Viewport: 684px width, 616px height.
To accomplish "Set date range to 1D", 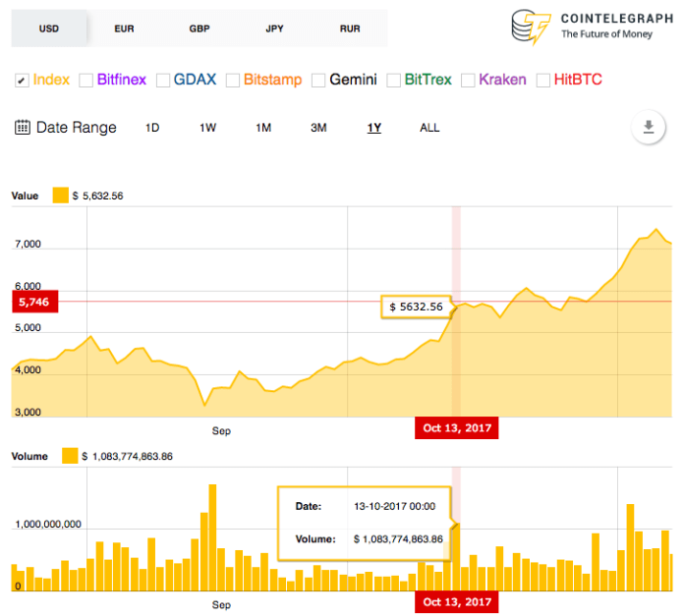I will click(x=152, y=128).
